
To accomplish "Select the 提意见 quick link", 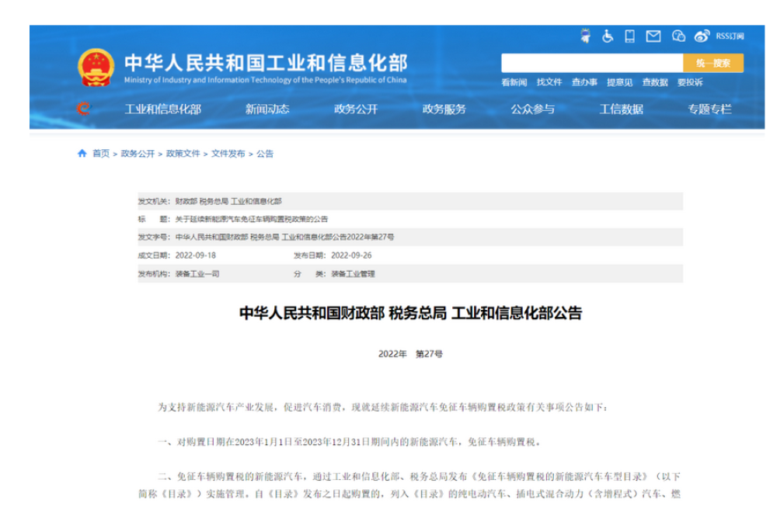I will [619, 82].
